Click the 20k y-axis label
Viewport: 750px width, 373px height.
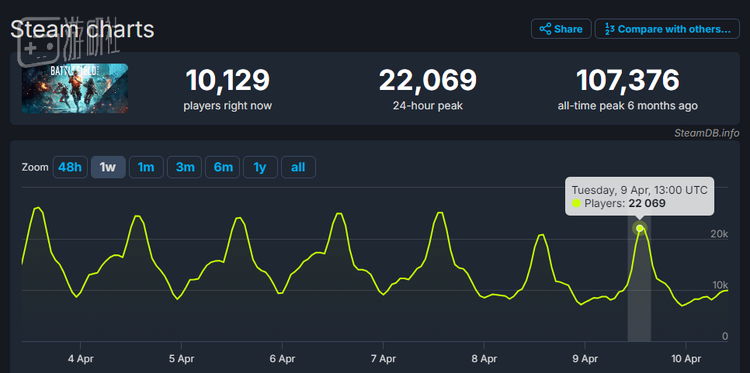pos(719,234)
